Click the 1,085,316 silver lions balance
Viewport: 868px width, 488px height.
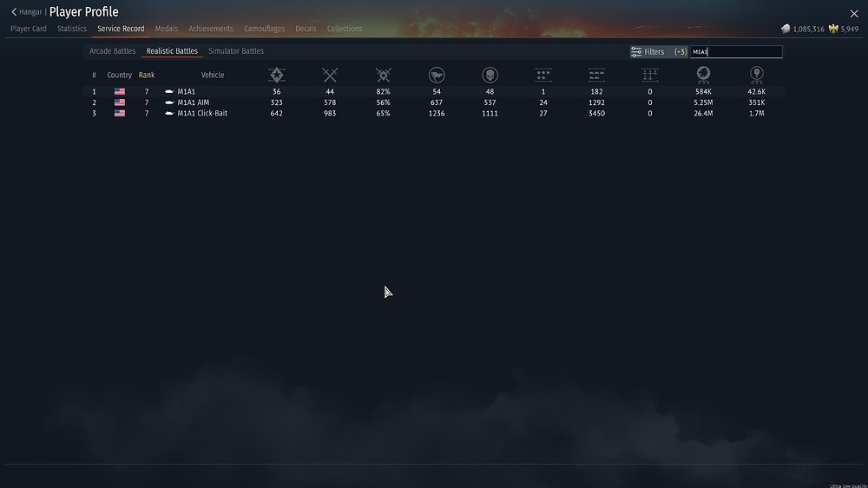click(x=808, y=30)
